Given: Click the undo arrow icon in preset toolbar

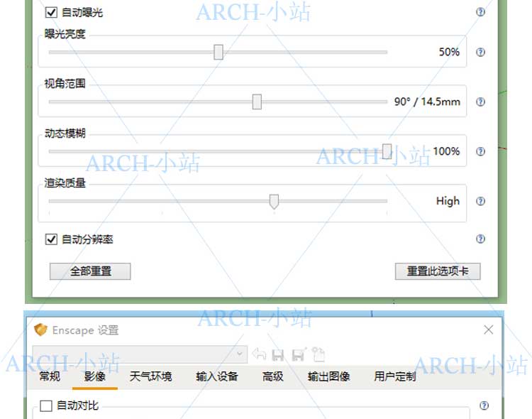Looking at the screenshot, I should click(259, 354).
